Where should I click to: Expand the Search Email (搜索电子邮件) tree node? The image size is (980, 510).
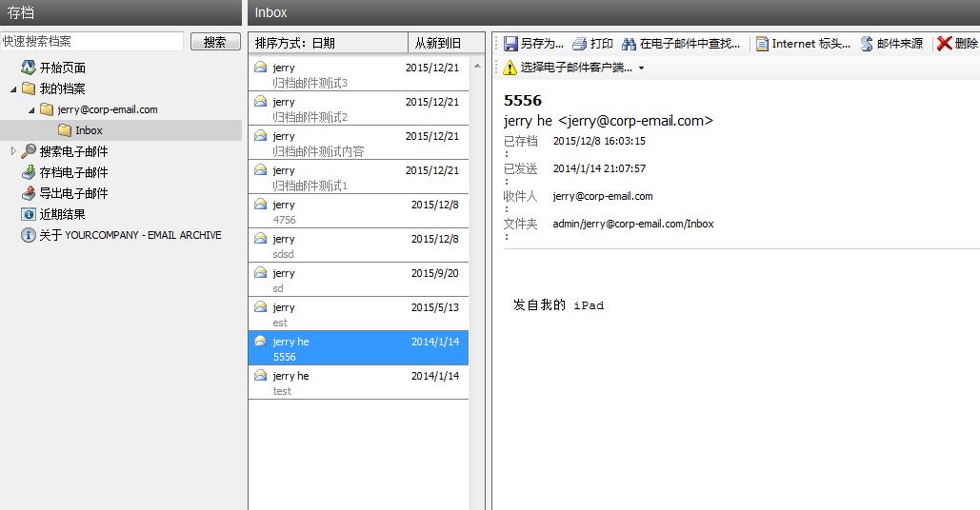13,151
